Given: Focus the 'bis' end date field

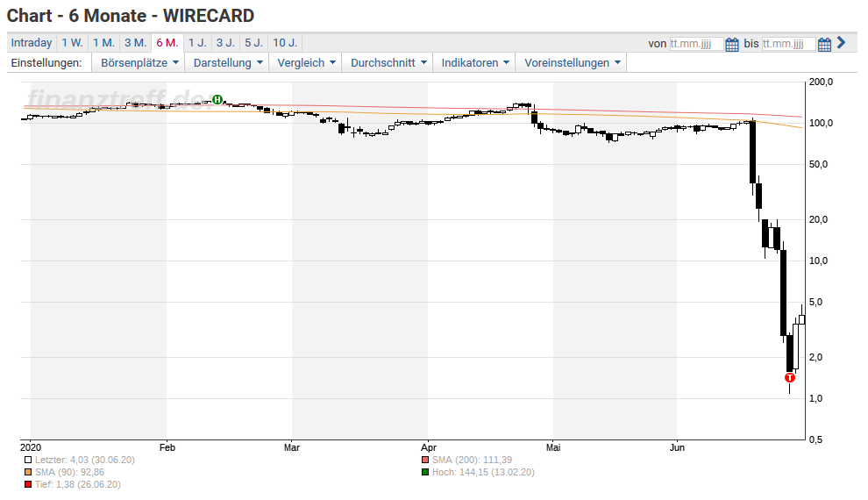Looking at the screenshot, I should click(x=789, y=44).
